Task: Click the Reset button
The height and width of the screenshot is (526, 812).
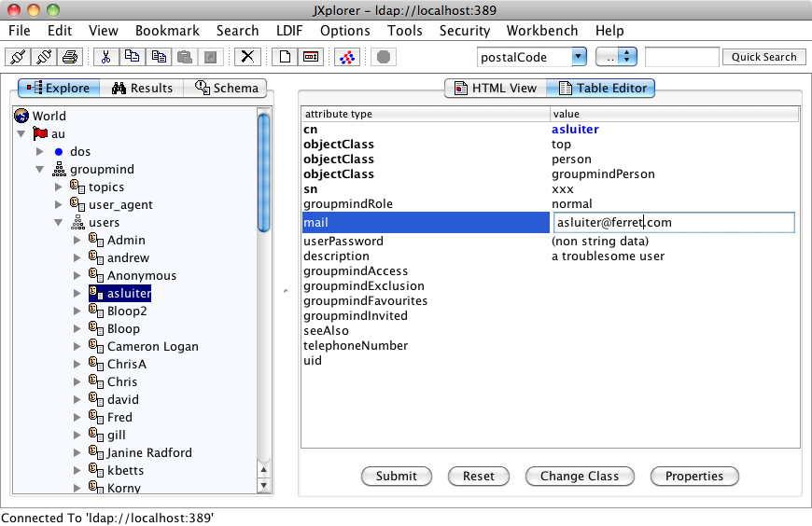Action: coord(479,476)
